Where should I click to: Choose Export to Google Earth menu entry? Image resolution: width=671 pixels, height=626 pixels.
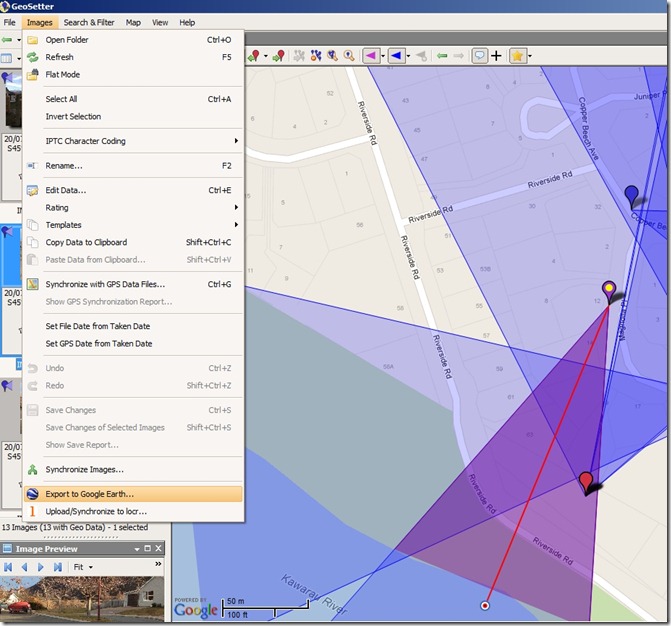point(89,494)
